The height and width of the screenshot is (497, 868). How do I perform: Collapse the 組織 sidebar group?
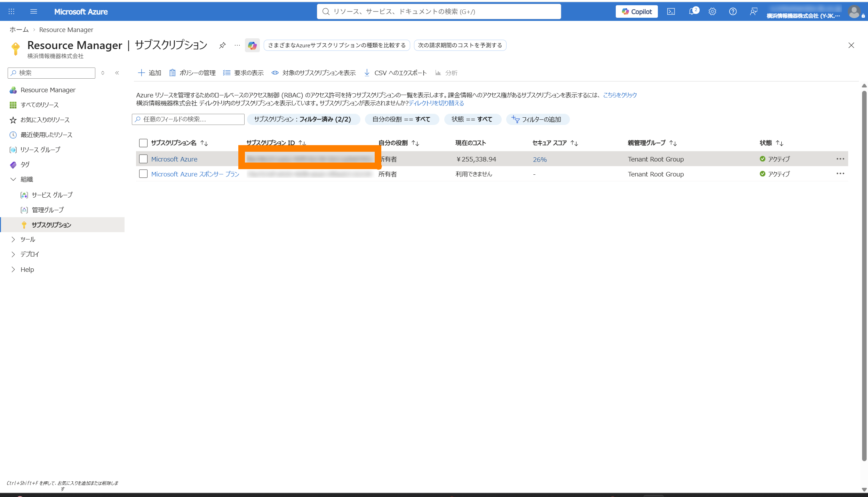(13, 179)
